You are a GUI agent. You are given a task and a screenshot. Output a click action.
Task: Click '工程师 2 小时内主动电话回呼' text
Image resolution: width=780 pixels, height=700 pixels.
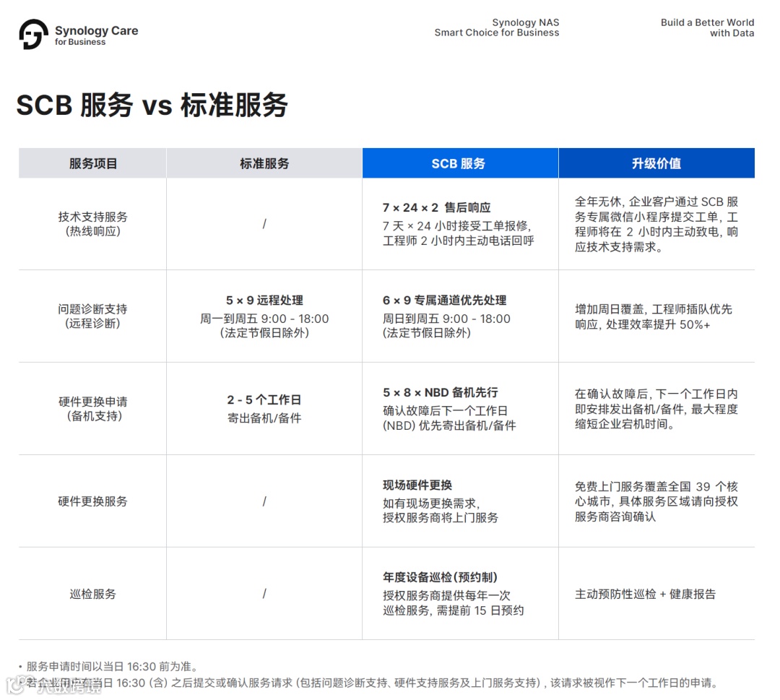point(458,241)
